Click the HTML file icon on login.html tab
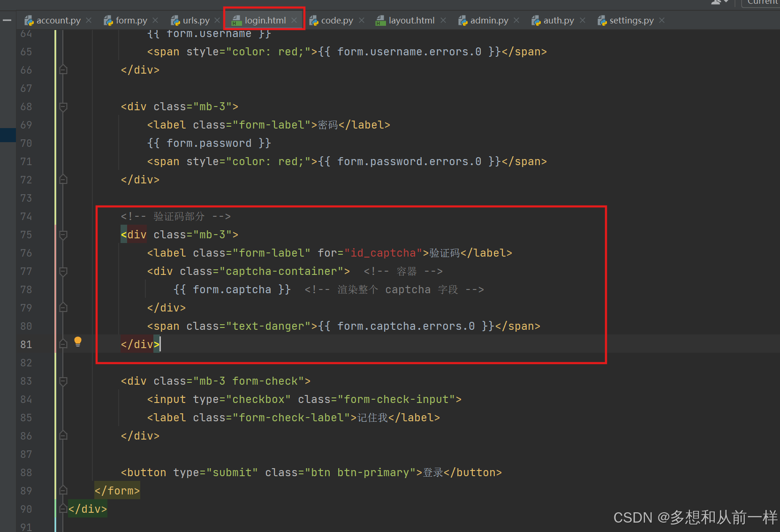The height and width of the screenshot is (532, 780). coord(237,20)
